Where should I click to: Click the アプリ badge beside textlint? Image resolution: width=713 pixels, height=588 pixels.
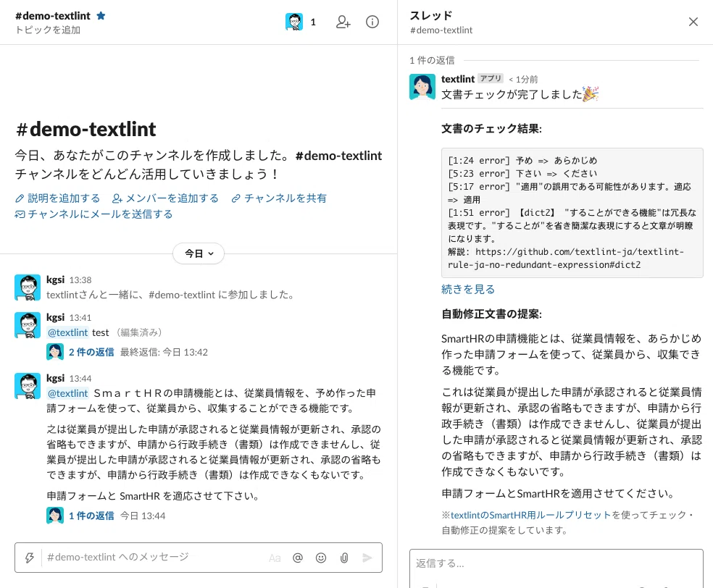[x=491, y=78]
